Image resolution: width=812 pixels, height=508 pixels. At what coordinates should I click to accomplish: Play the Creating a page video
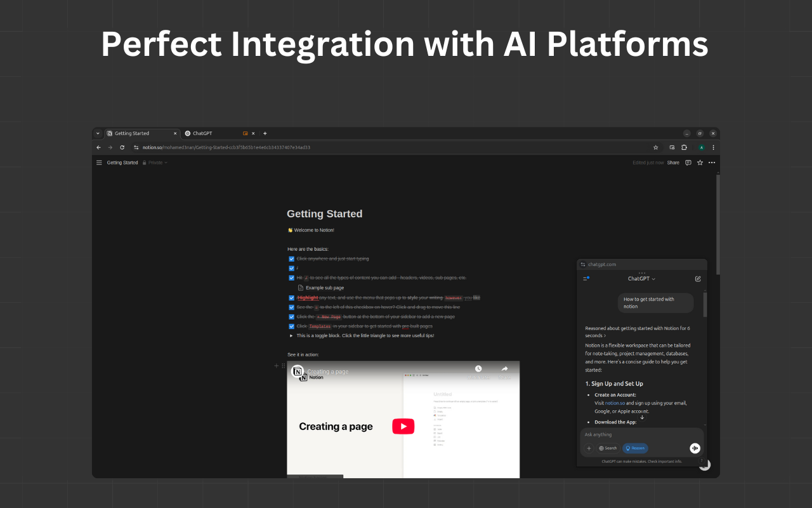403,426
